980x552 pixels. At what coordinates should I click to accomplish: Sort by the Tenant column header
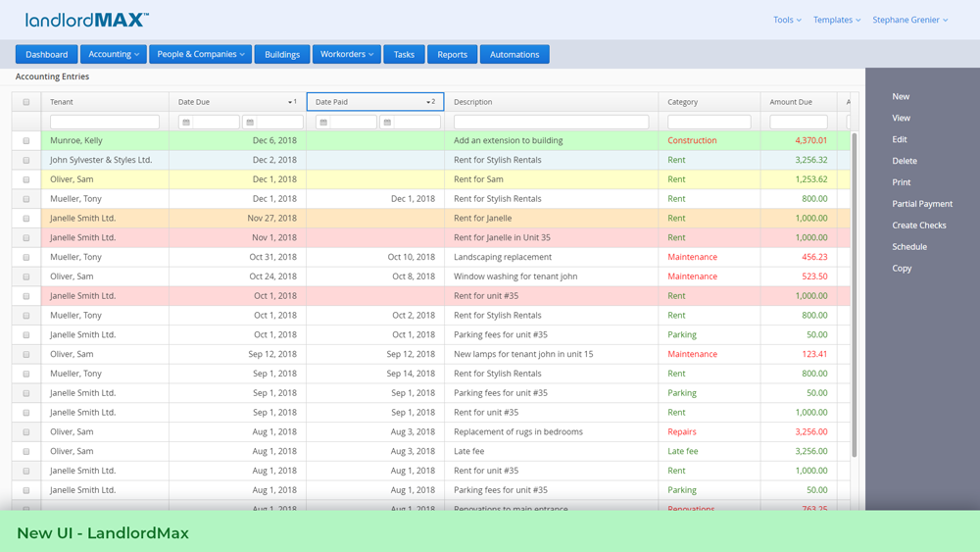coord(105,102)
